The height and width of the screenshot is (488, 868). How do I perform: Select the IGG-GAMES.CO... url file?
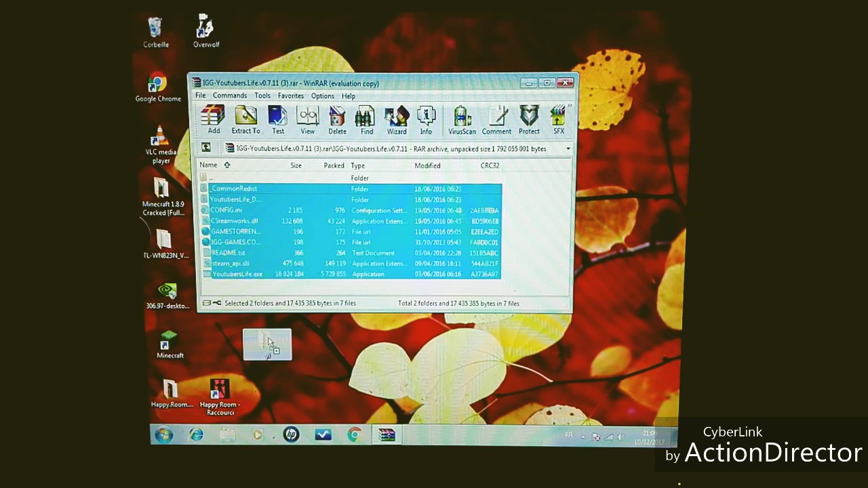[x=351, y=242]
